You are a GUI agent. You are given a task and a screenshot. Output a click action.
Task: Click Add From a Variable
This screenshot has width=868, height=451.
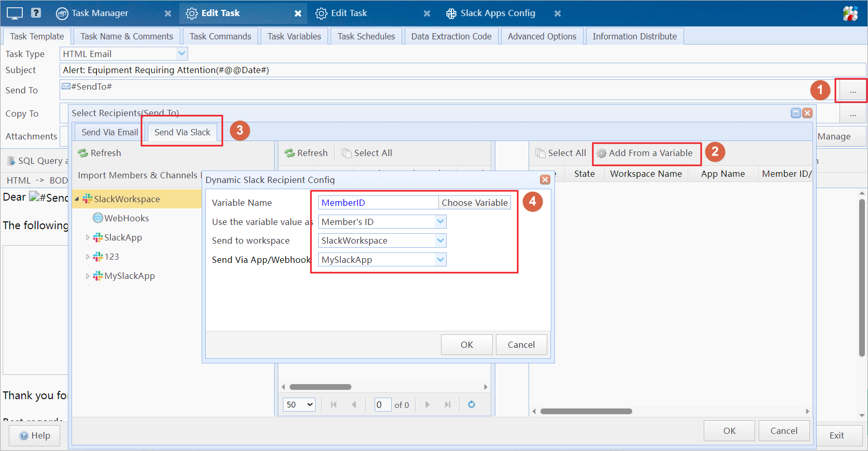coord(645,153)
